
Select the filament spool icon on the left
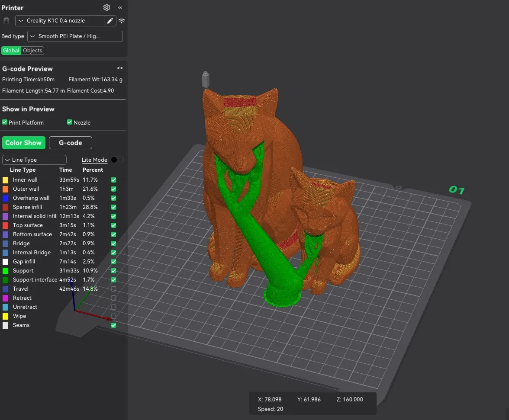[6, 21]
